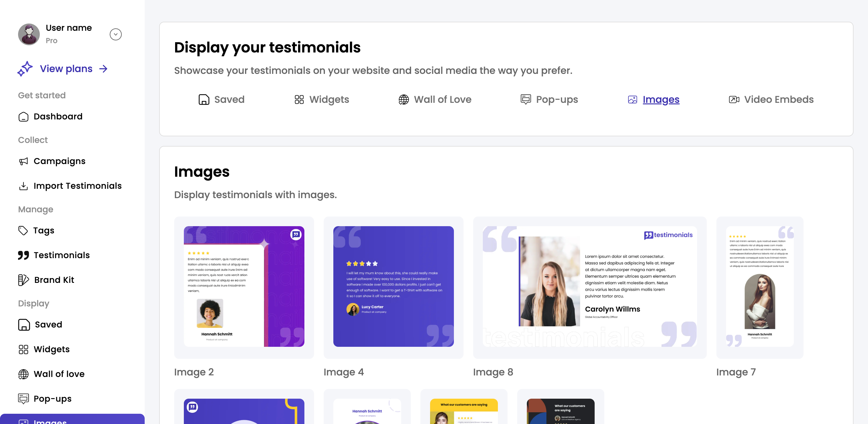Image resolution: width=868 pixels, height=424 pixels.
Task: Click the Wall of love globe icon
Action: [x=23, y=374]
